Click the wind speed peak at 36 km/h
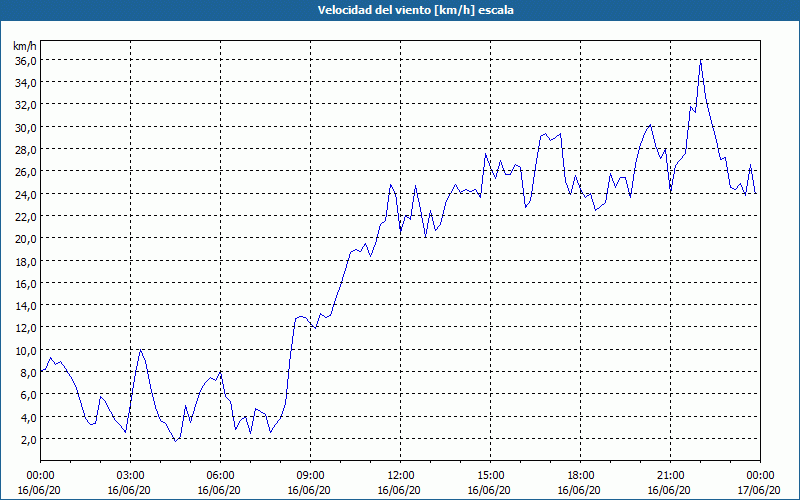The image size is (800, 500). pos(701,60)
